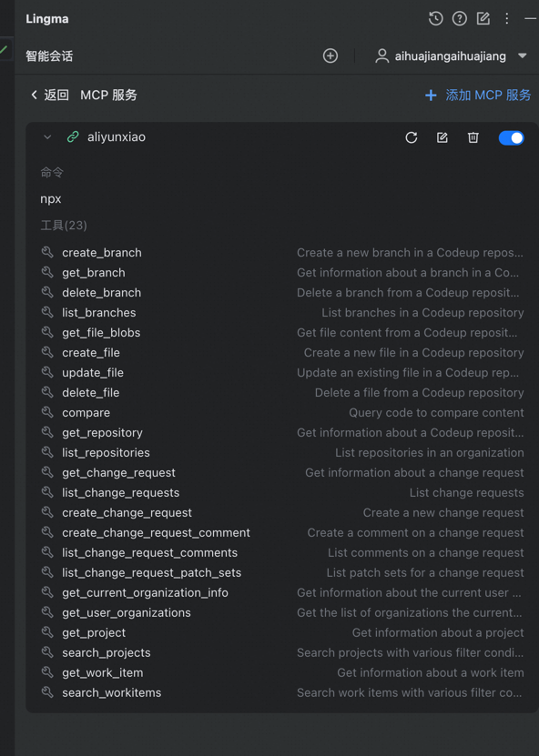
Task: Select the list_change_request_comments tool name
Action: click(x=149, y=552)
